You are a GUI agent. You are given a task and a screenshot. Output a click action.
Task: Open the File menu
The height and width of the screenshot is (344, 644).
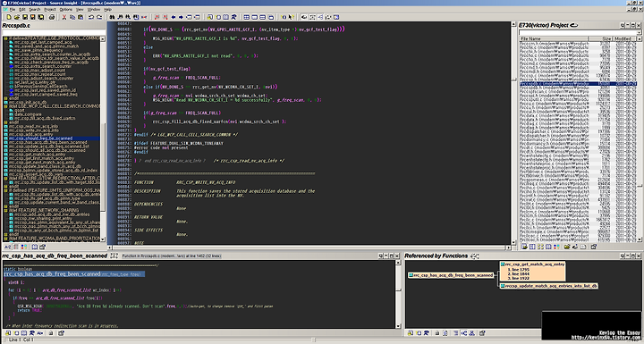[x=13, y=10]
